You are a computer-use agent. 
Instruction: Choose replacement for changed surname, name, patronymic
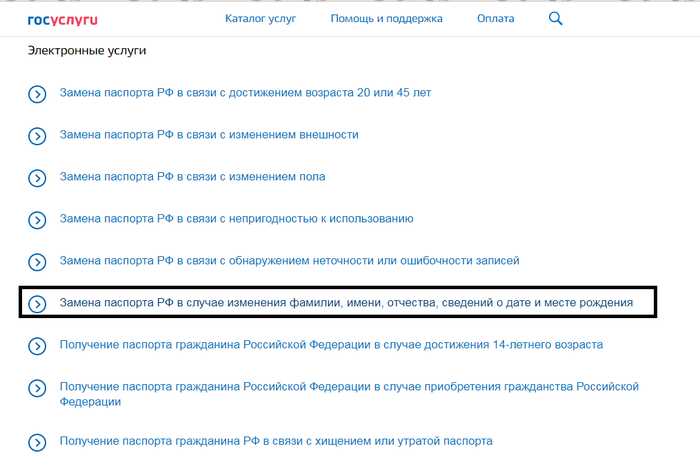346,302
